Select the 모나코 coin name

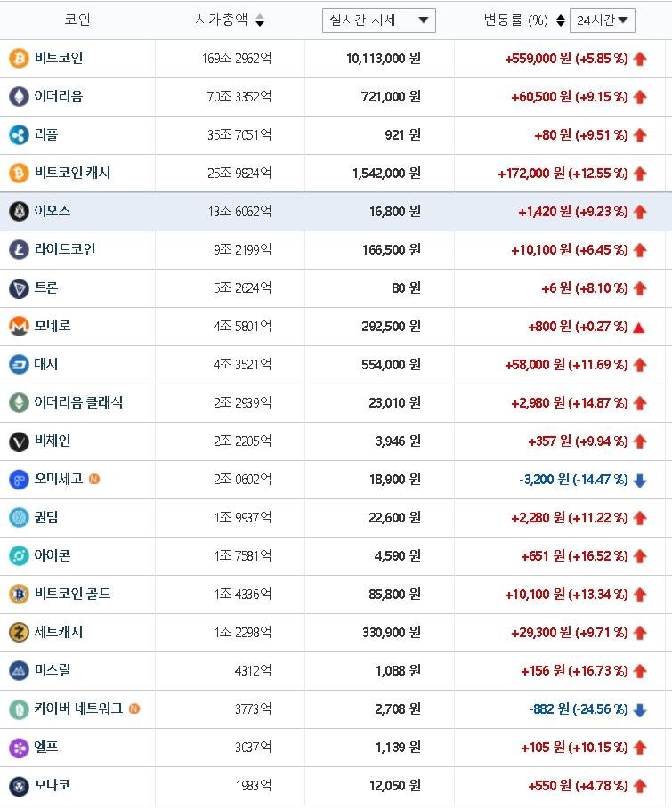click(53, 786)
